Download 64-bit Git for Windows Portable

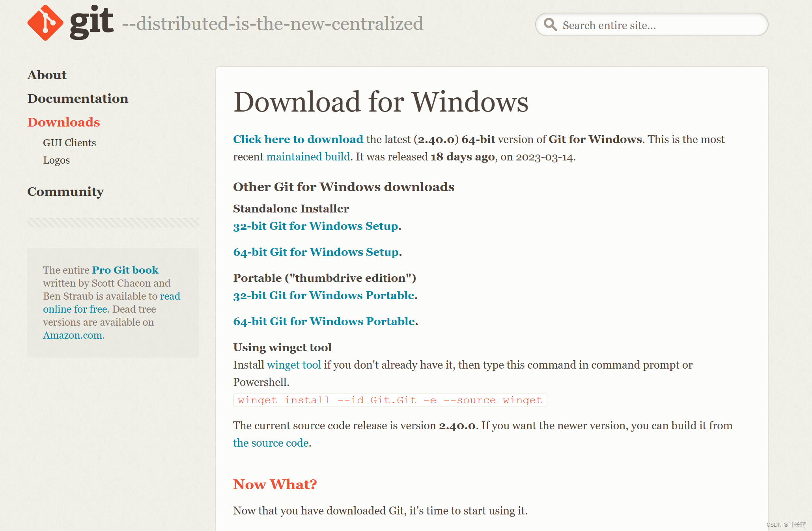(324, 321)
